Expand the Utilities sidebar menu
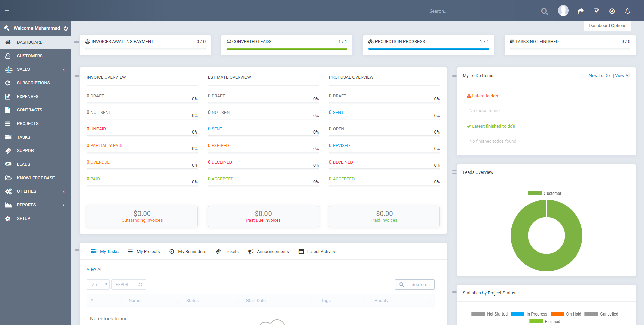The image size is (644, 325). click(x=36, y=191)
